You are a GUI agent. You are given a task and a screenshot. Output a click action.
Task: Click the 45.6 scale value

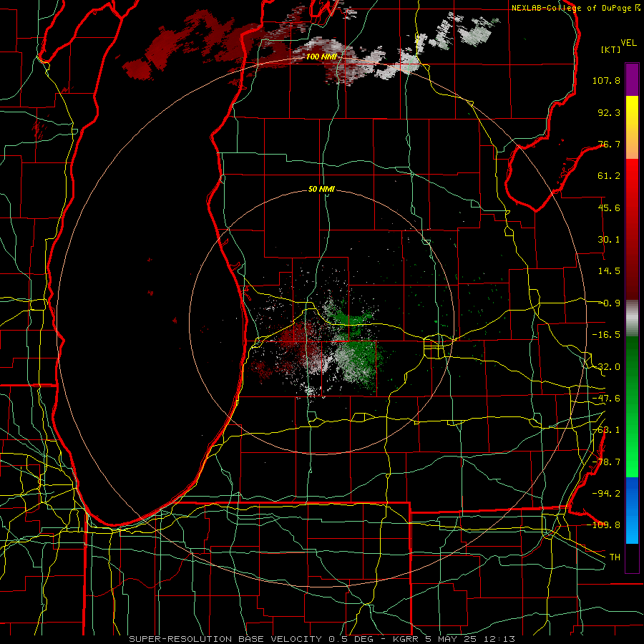[609, 208]
